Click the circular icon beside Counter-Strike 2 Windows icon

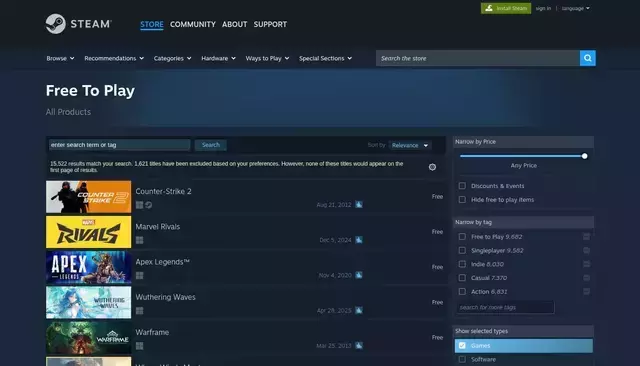point(149,205)
